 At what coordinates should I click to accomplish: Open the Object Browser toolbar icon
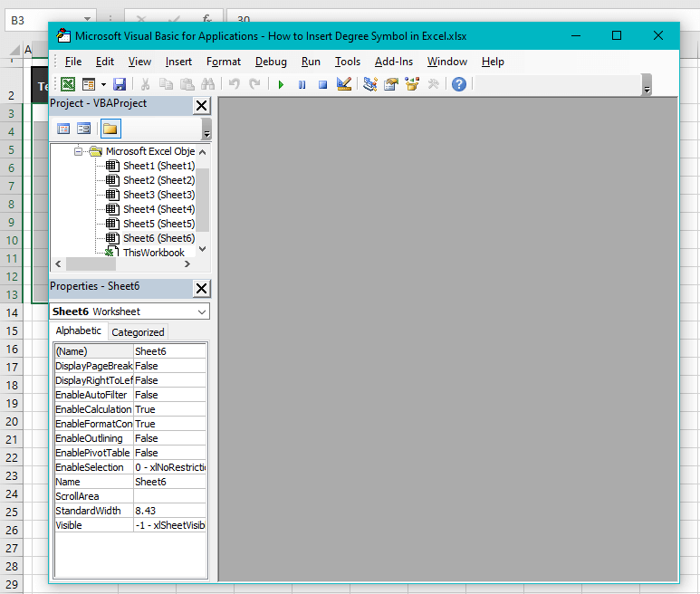click(412, 84)
